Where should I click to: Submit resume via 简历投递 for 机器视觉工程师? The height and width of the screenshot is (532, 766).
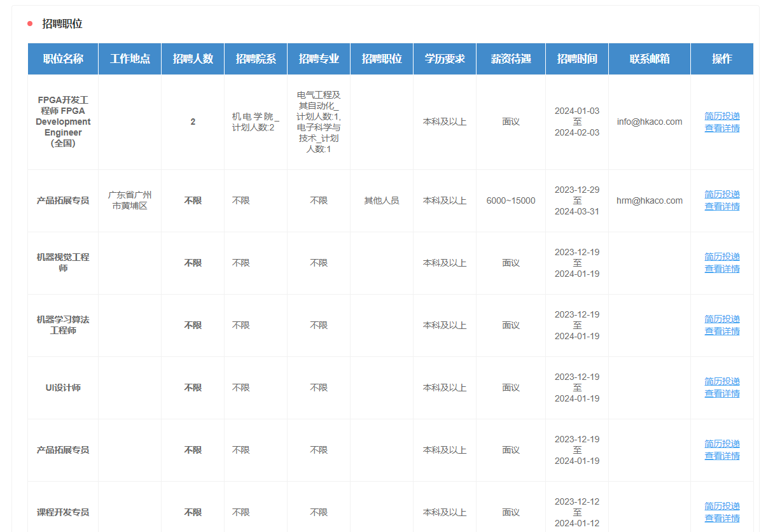(x=722, y=256)
